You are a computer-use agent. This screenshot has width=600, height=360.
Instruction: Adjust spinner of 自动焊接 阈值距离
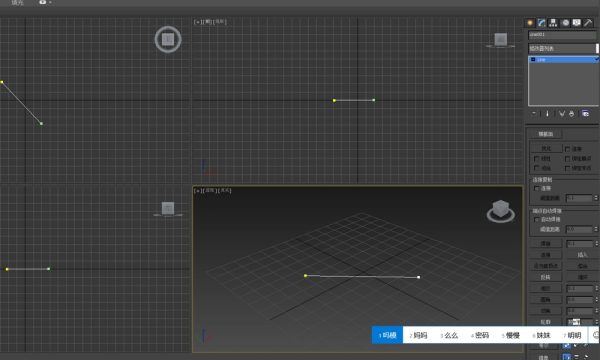tap(595, 229)
